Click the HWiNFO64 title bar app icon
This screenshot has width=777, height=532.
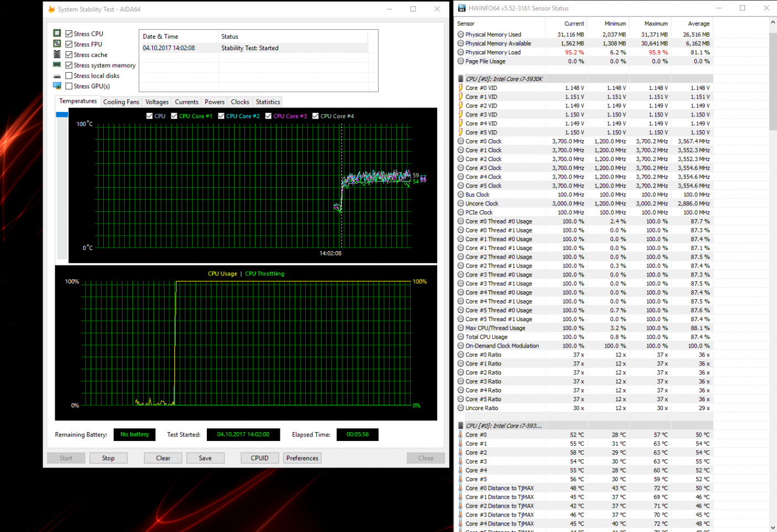coord(461,8)
